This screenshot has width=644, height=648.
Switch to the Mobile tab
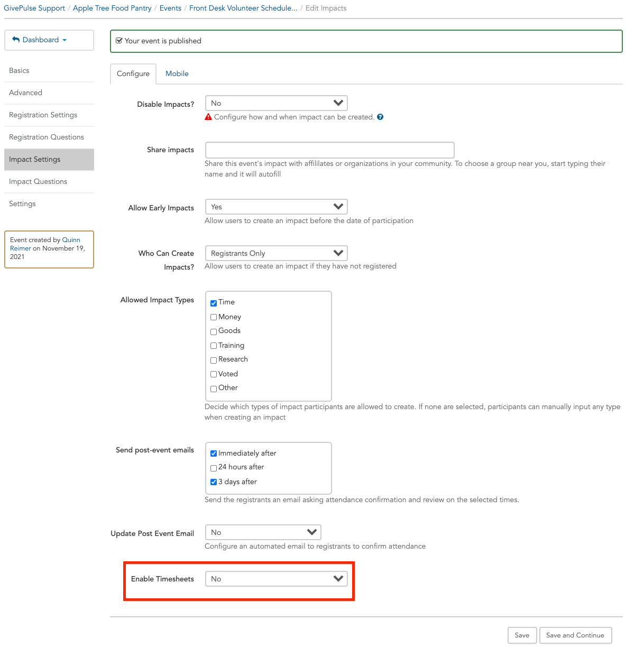pos(177,73)
